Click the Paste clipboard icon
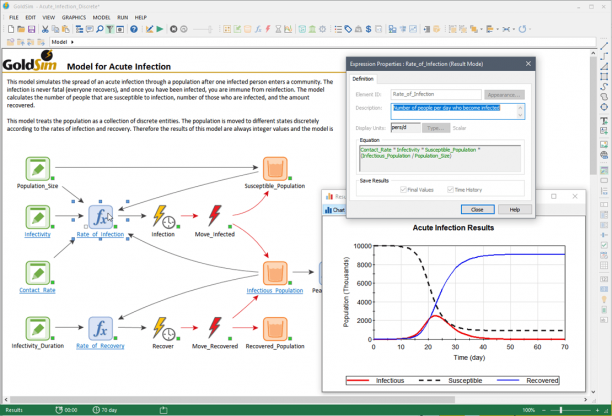612x416 pixels. (66, 29)
